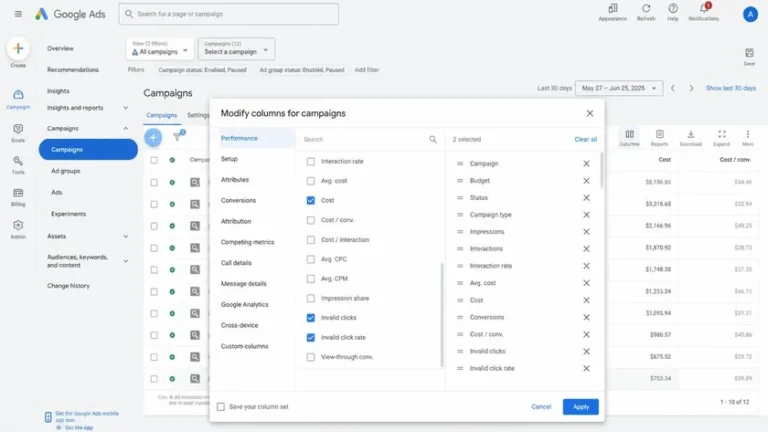
Task: Select the Setup category
Action: point(229,159)
